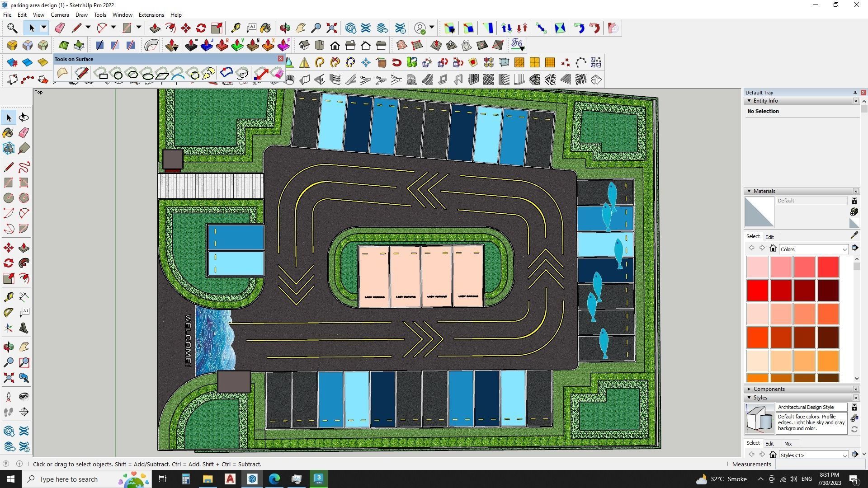Screen dimensions: 868x488
Task: Switch to Materials Edit tab
Action: (x=769, y=237)
